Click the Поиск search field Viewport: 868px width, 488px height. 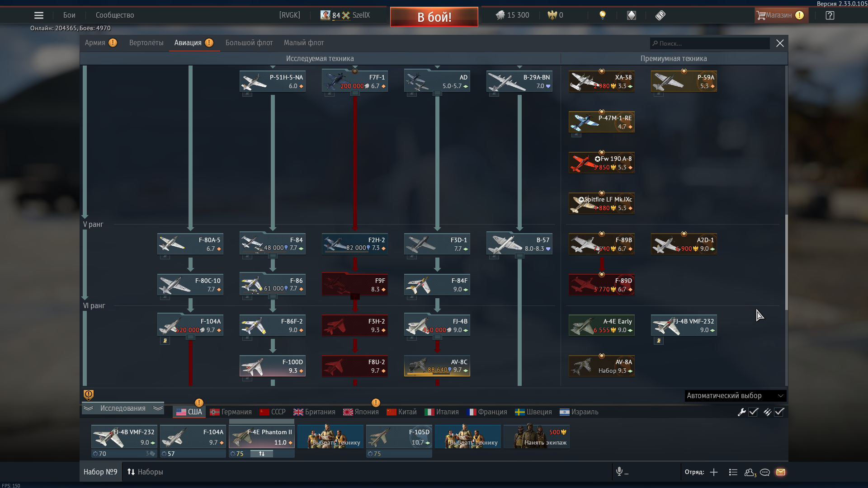pos(710,43)
